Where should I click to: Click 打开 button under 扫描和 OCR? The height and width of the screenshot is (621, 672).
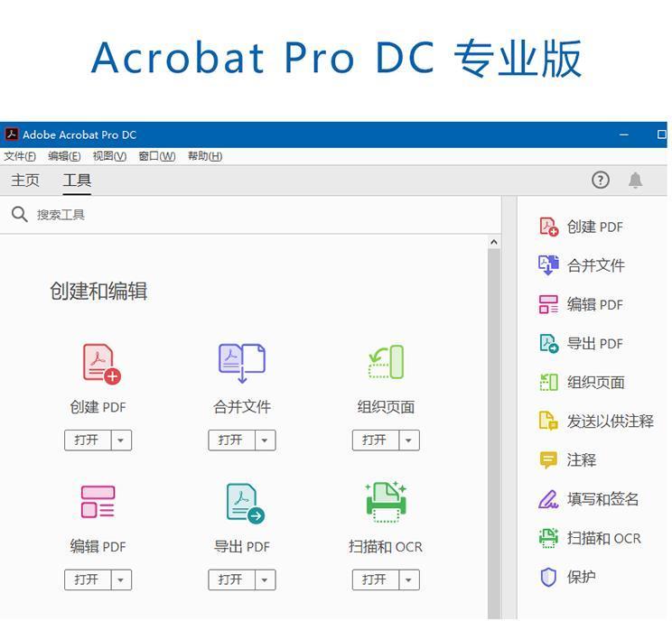click(376, 579)
